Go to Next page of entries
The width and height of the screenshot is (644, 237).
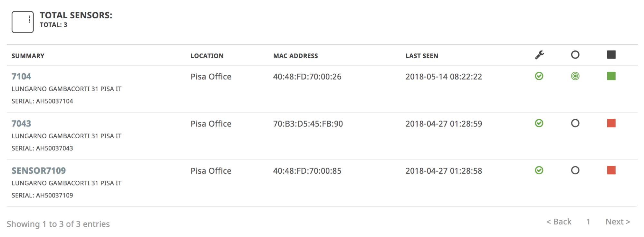[x=618, y=222]
